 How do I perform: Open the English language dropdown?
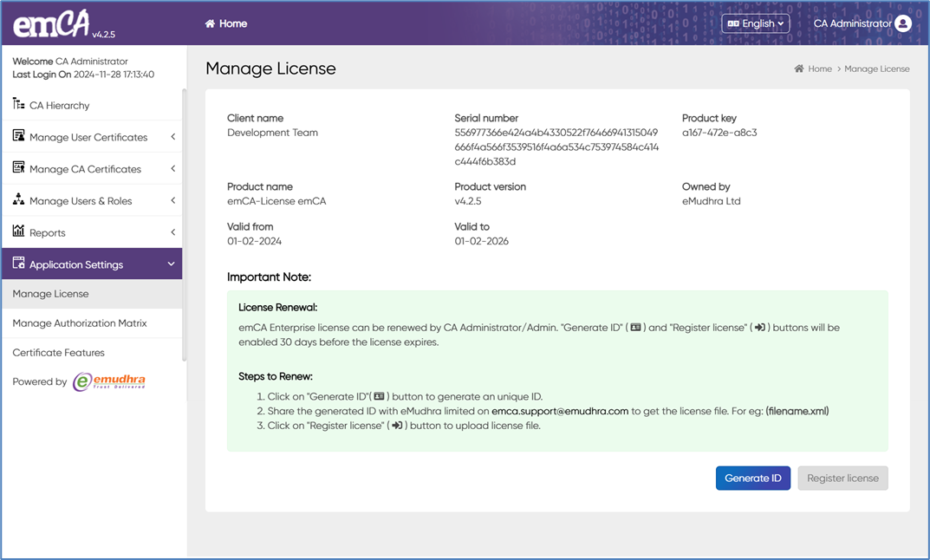(x=756, y=24)
